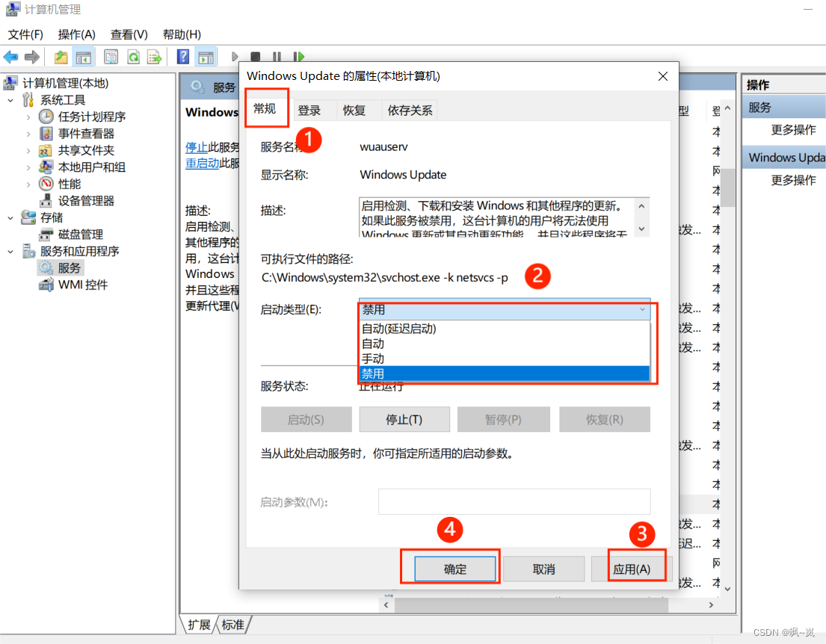
Task: Switch to the 登录 tab
Action: [309, 110]
